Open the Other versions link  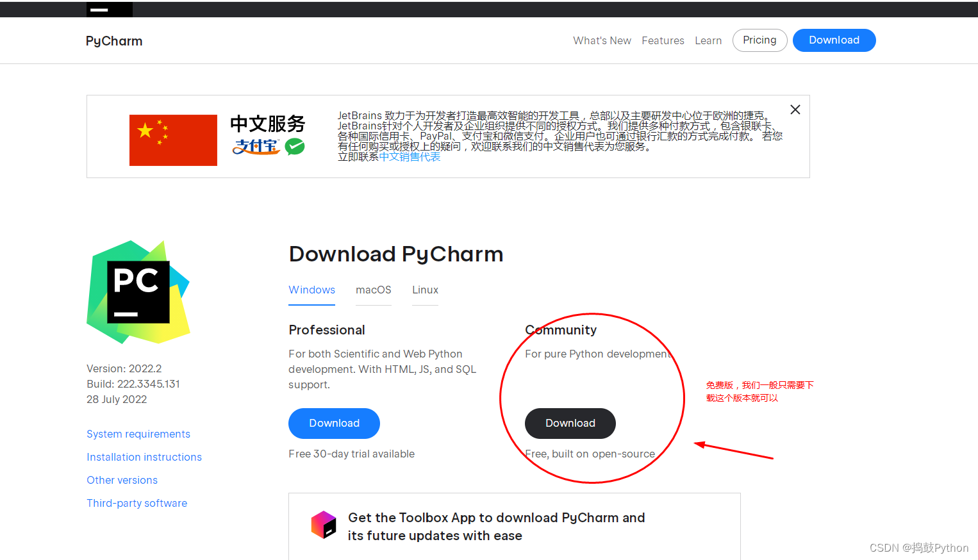122,480
